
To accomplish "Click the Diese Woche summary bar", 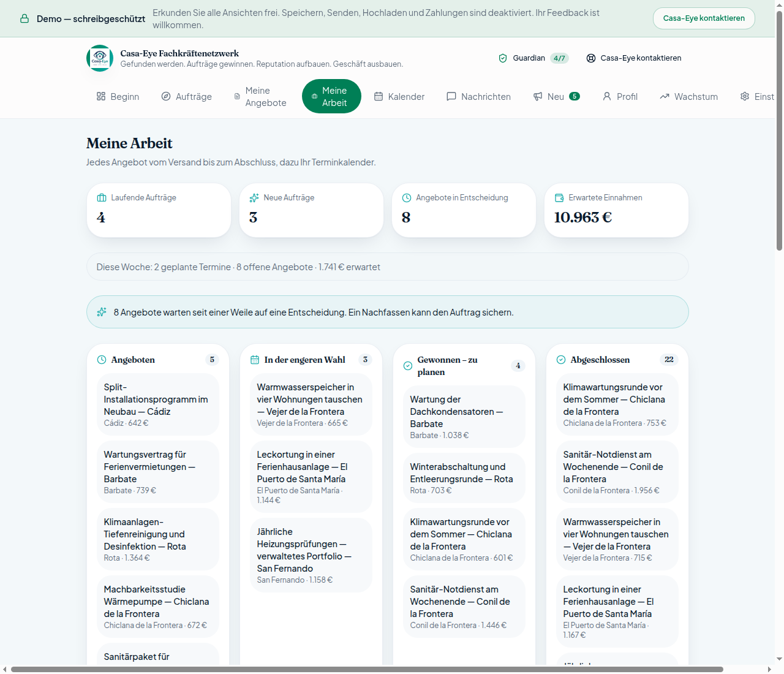I will pyautogui.click(x=388, y=267).
